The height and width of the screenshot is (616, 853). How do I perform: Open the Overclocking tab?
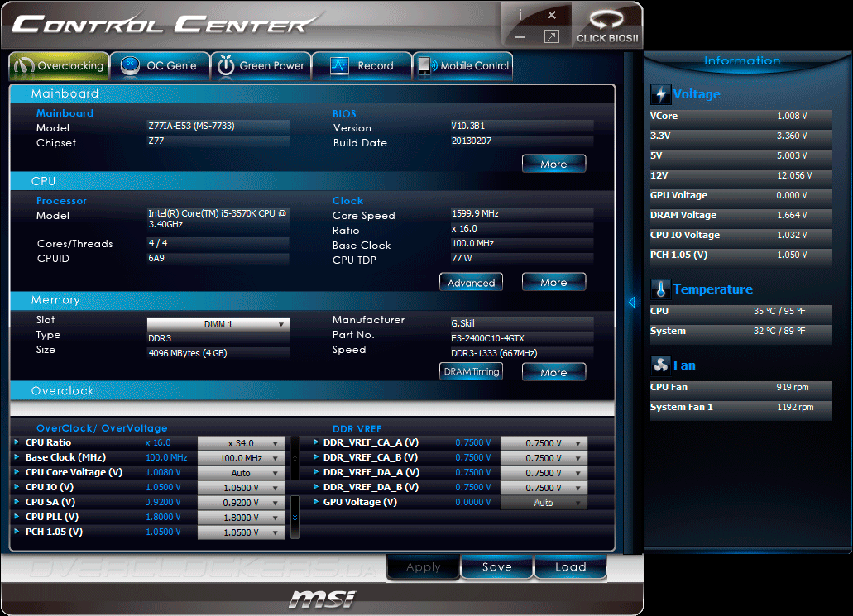[60, 66]
